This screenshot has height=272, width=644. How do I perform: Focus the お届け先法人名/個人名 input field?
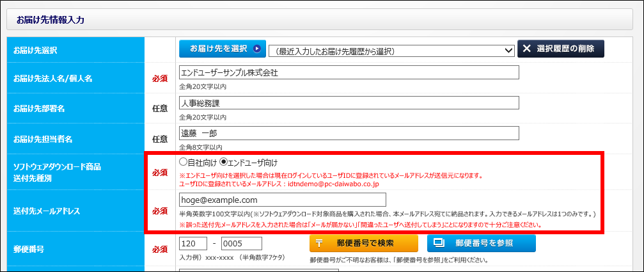[349, 72]
